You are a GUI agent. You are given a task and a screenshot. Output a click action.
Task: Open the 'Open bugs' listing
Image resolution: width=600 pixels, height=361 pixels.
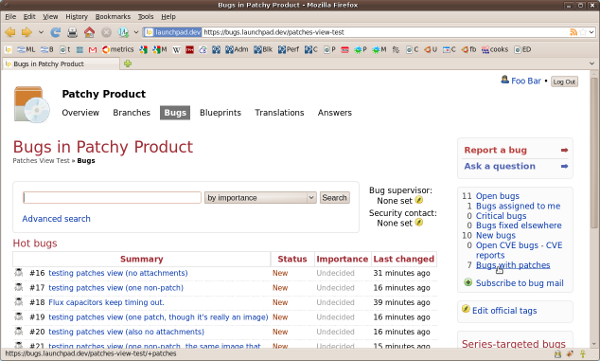pyautogui.click(x=497, y=196)
